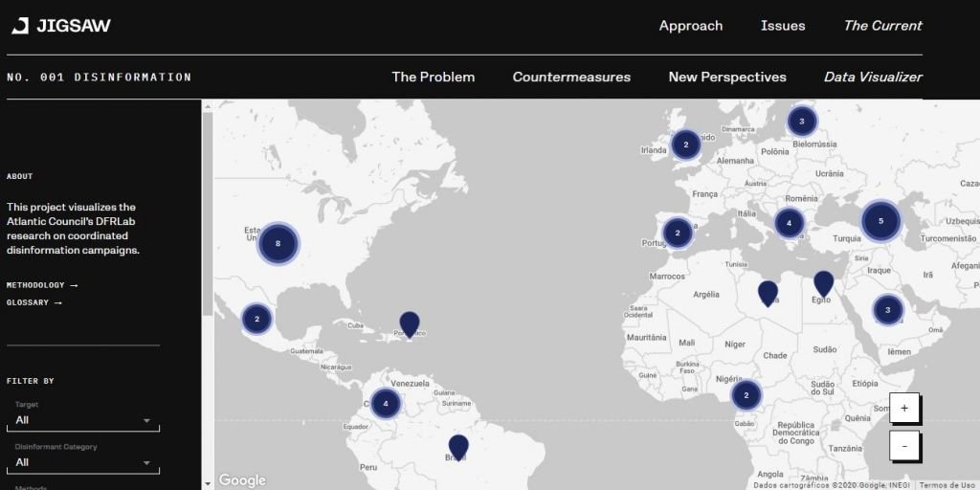Open the cluster of 8 over United States
The width and height of the screenshot is (980, 490).
coord(278,244)
